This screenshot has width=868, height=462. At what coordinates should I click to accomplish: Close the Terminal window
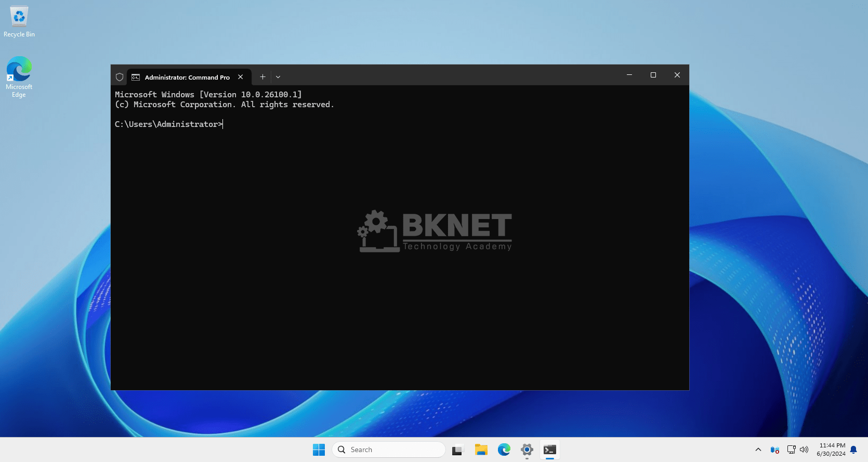pos(677,75)
